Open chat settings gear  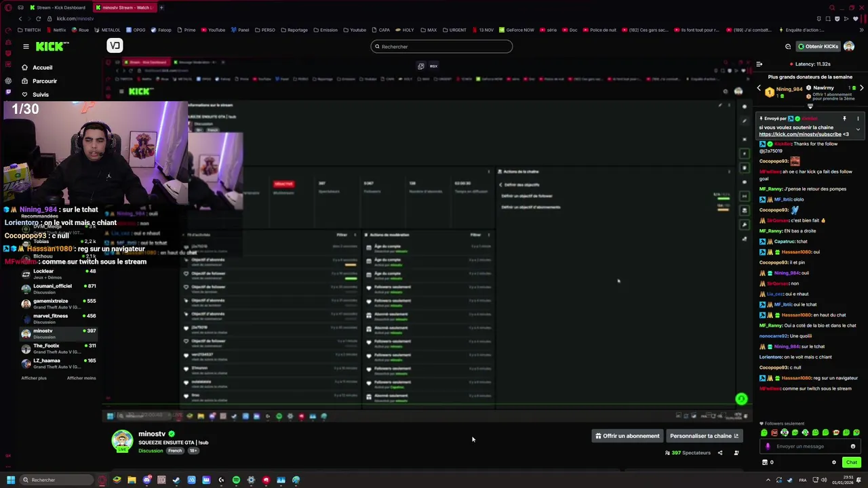click(834, 462)
